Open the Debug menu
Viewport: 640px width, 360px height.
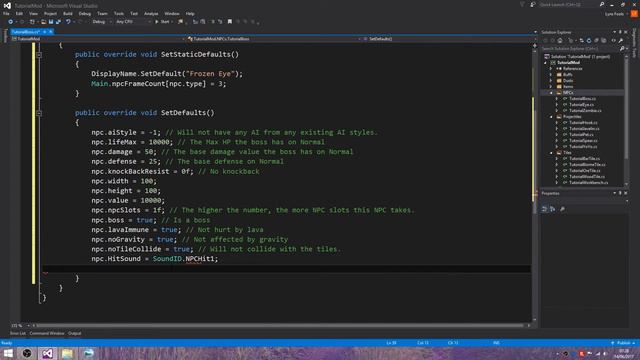pyautogui.click(x=85, y=13)
